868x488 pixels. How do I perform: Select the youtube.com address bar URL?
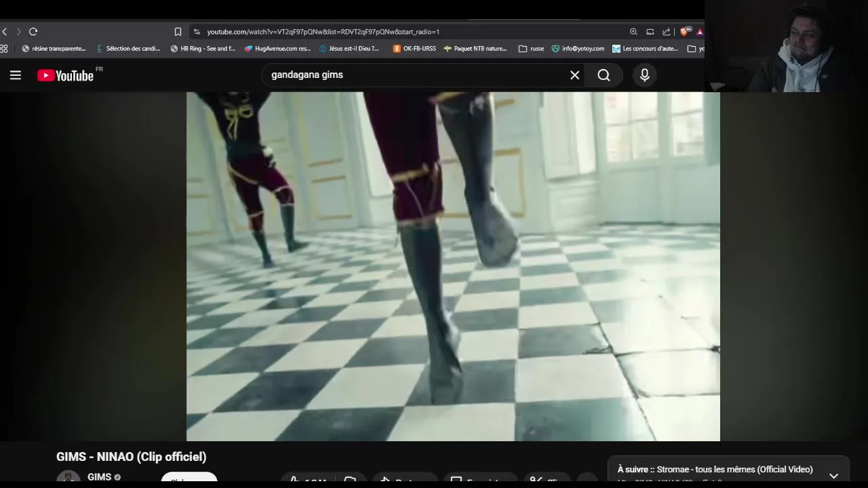[x=323, y=32]
